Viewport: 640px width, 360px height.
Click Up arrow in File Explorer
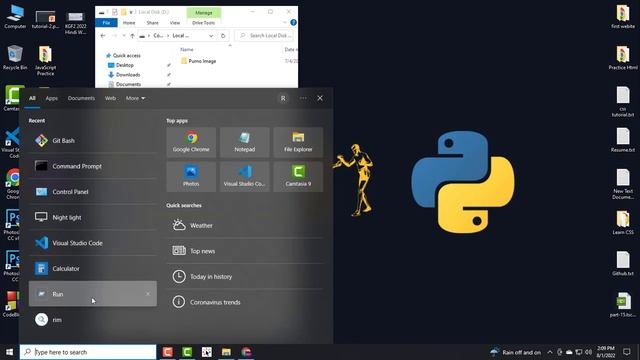point(132,36)
